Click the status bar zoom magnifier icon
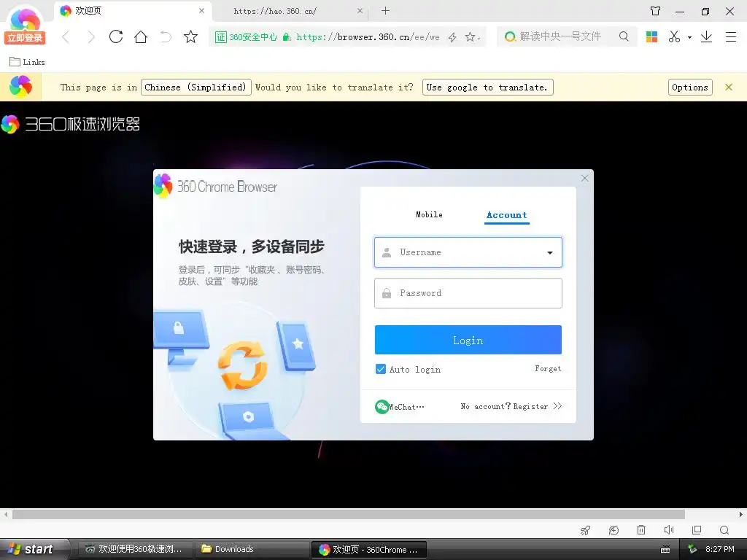 (724, 530)
